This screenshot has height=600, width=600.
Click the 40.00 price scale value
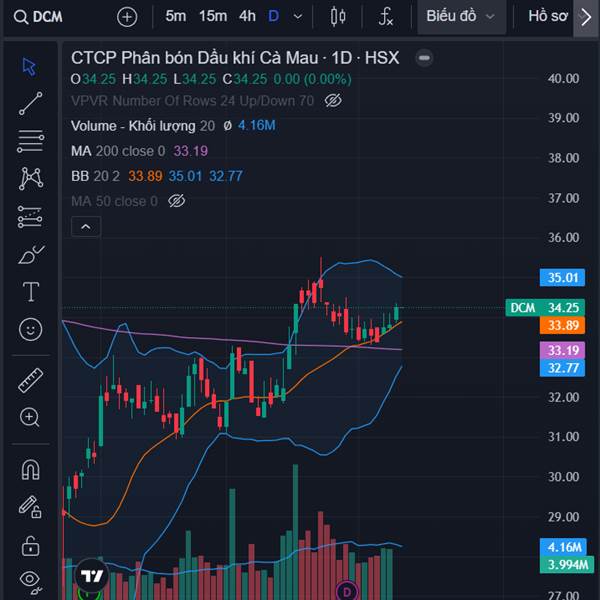point(563,79)
